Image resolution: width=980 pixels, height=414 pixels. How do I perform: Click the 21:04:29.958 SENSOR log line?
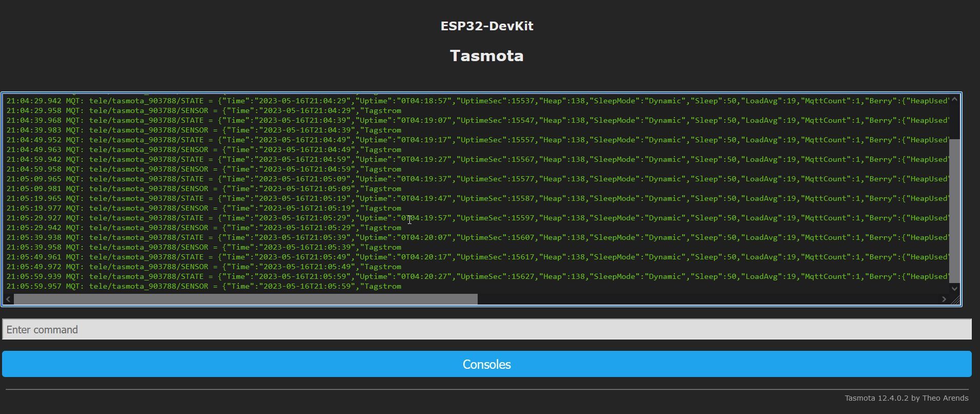coord(204,110)
